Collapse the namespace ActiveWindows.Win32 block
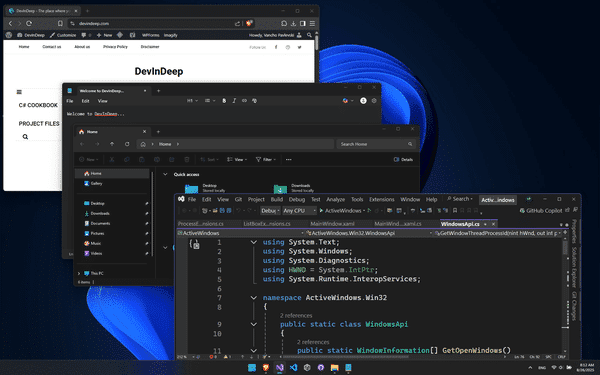This screenshot has width=600, height=375. pyautogui.click(x=253, y=297)
